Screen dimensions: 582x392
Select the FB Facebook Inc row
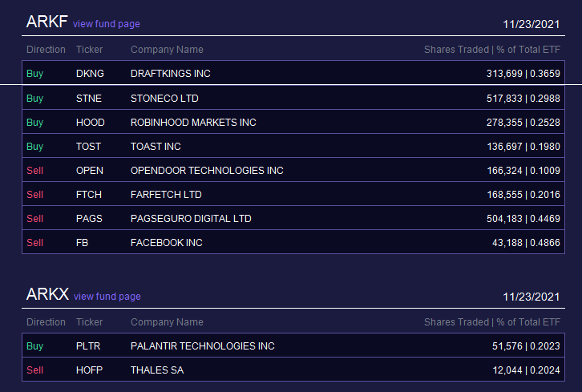tap(293, 242)
